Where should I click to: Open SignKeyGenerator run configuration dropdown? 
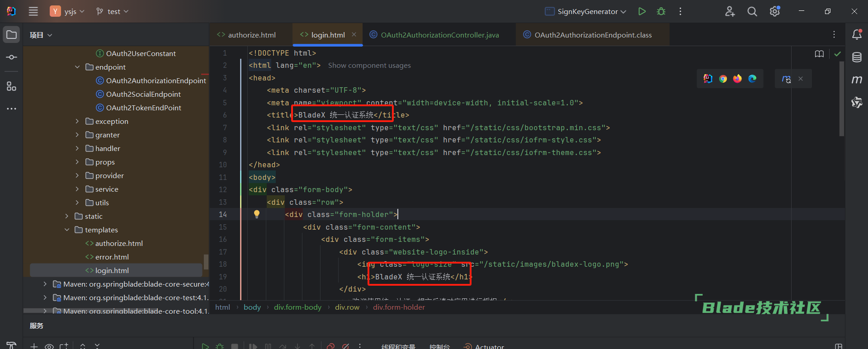coord(585,11)
